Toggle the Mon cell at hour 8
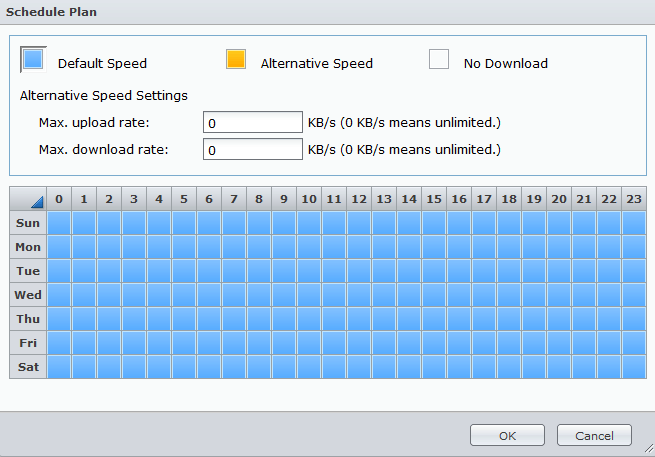This screenshot has height=457, width=655. (x=259, y=247)
